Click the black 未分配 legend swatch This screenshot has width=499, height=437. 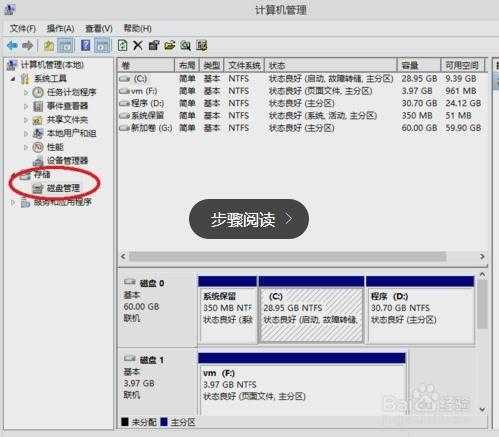125,422
